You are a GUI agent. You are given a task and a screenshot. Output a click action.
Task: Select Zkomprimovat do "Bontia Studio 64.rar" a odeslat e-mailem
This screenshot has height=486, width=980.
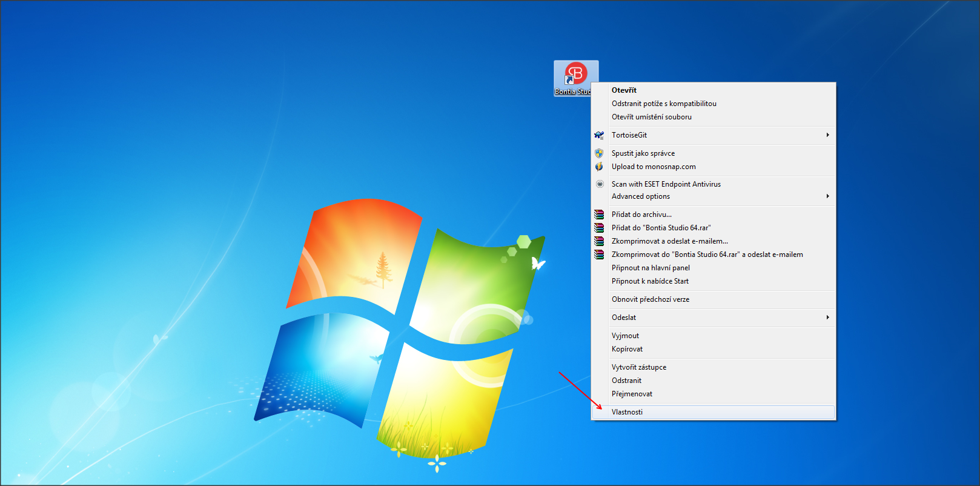713,255
